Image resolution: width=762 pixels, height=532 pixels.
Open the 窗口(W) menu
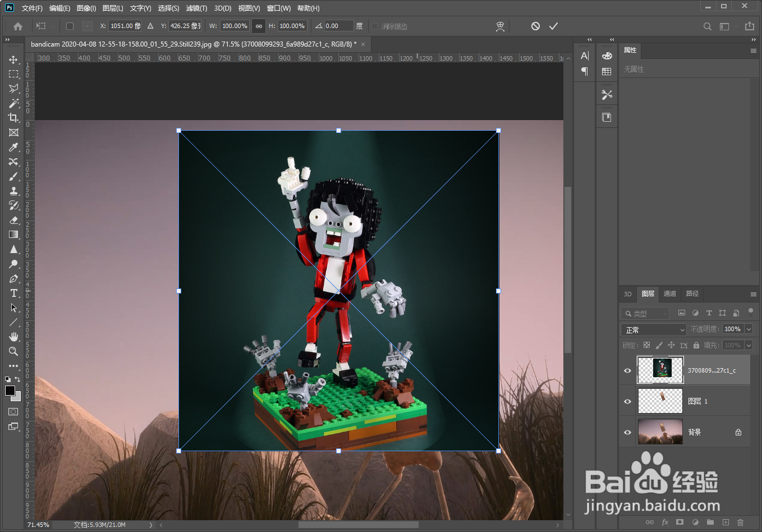[279, 8]
